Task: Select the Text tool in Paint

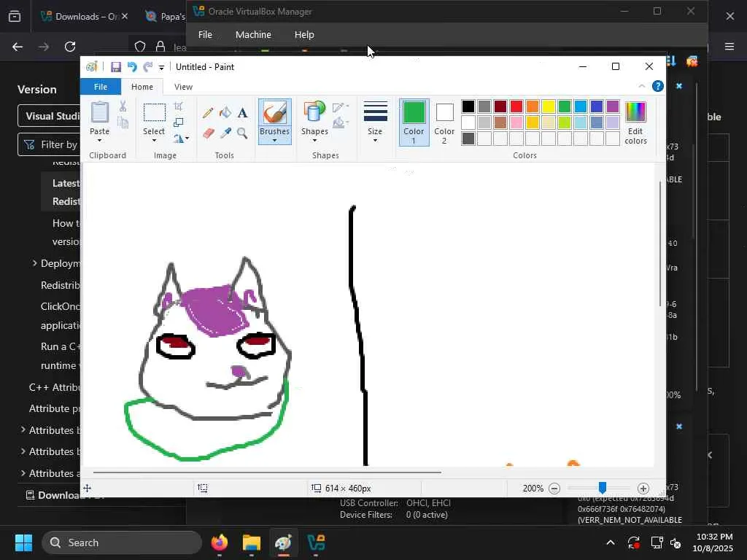Action: click(x=242, y=113)
